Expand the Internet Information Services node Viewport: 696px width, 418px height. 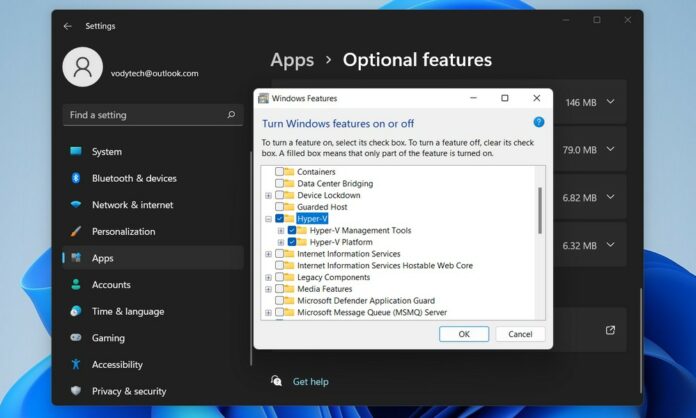(268, 254)
